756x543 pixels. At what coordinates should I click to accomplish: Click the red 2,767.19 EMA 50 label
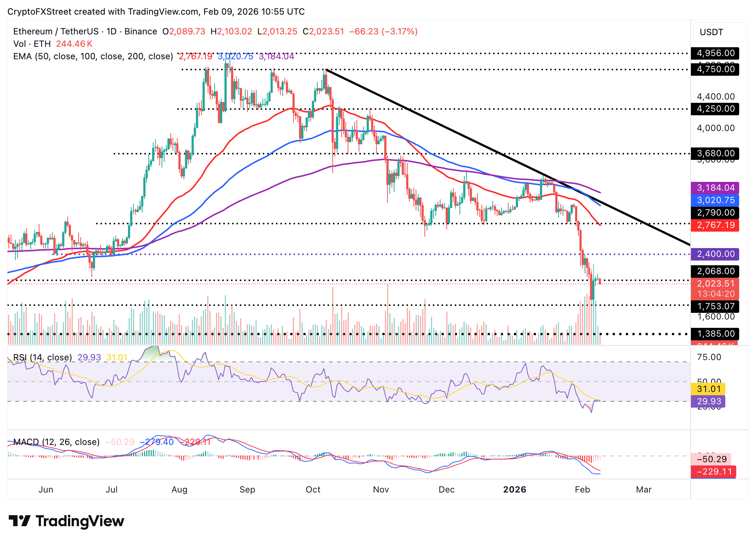click(715, 225)
